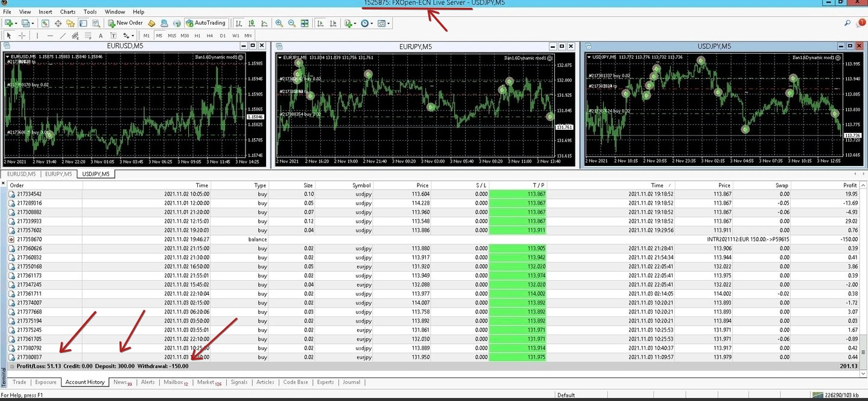
Task: Switch timeframe to M15
Action: click(172, 36)
